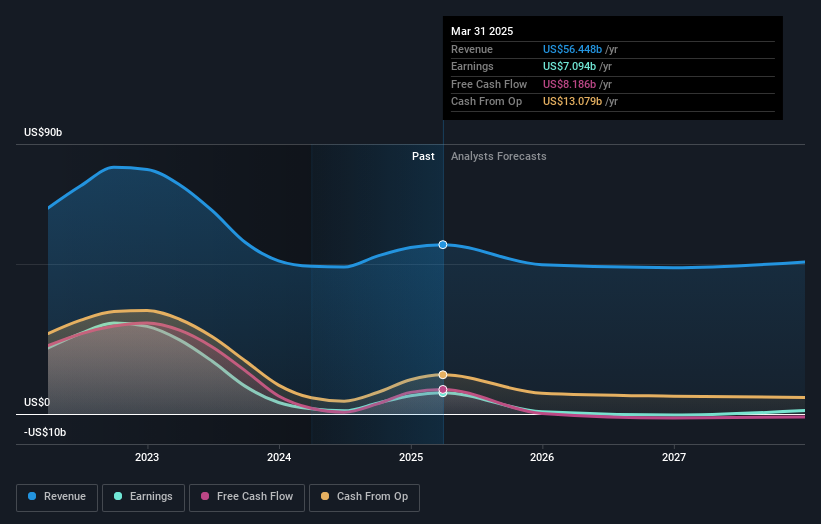Select the Cash From Op data point marker
Screen dimensions: 821x524
443,375
